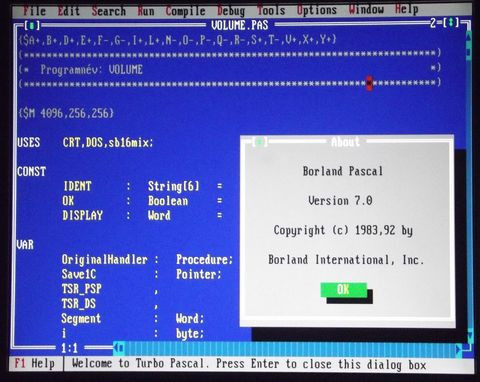Viewport: 480px width, 382px height.
Task: Click the TSR_DS variable
Action: pyautogui.click(x=79, y=303)
